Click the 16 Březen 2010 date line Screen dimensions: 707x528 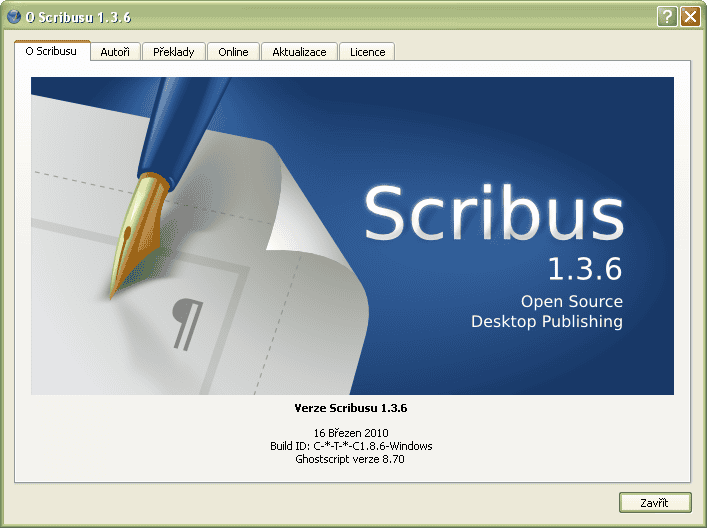350,433
